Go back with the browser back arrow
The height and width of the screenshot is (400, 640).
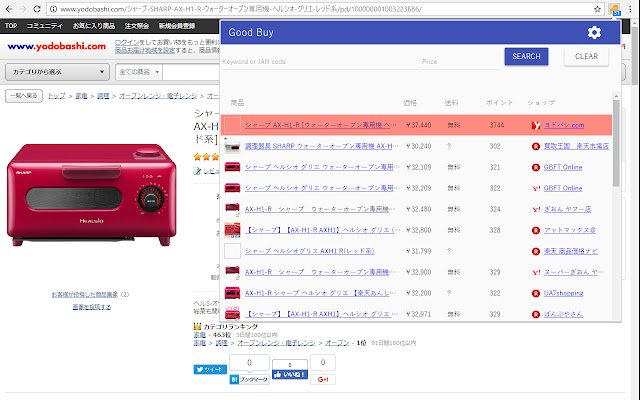(x=9, y=9)
